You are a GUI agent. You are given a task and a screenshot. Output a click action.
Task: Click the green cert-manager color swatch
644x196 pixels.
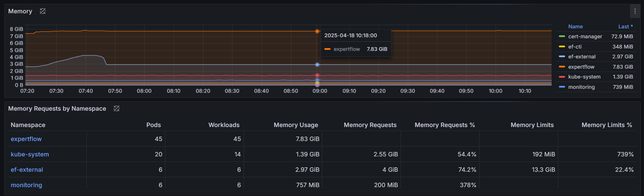(x=562, y=37)
